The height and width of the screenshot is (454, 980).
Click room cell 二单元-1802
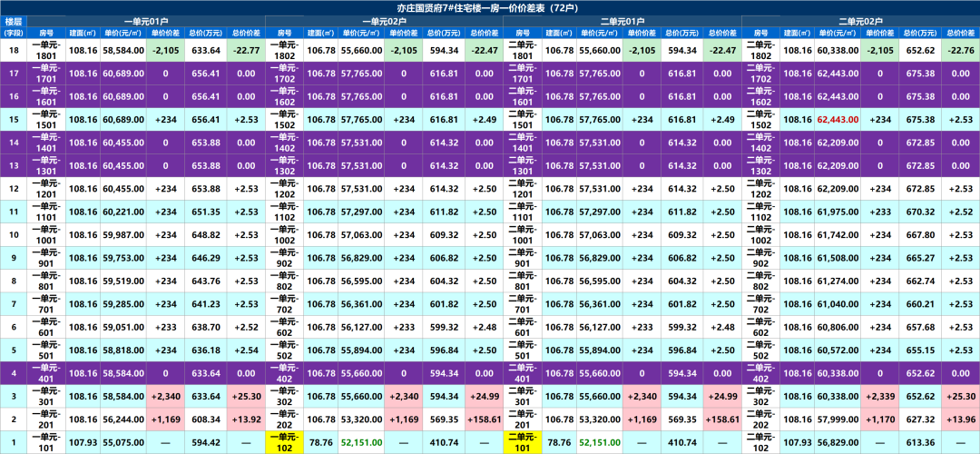[760, 50]
